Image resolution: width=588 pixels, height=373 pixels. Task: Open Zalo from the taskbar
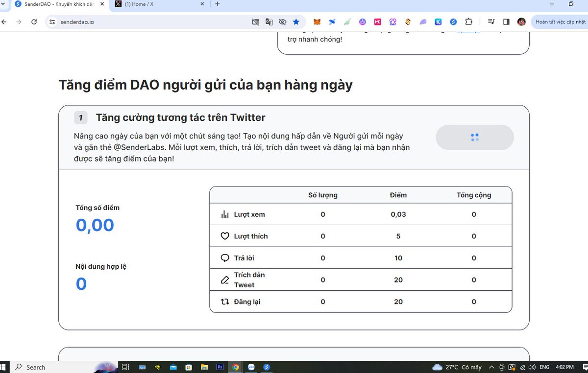(251, 367)
